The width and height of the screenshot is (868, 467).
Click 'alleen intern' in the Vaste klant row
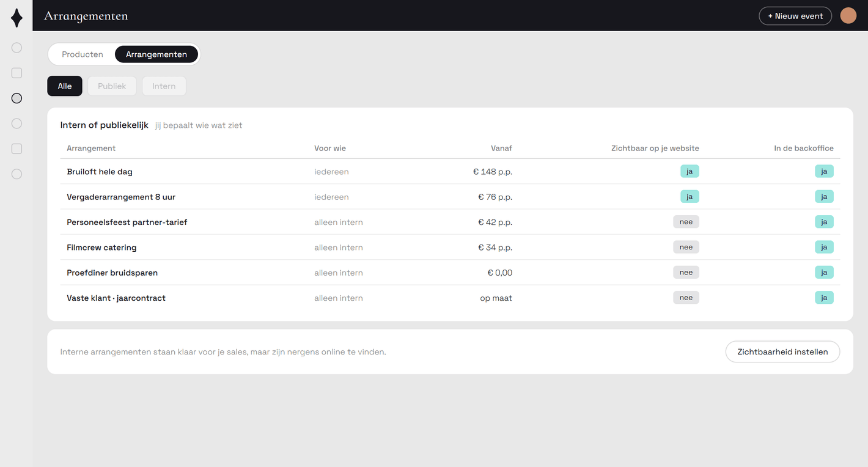(x=339, y=298)
